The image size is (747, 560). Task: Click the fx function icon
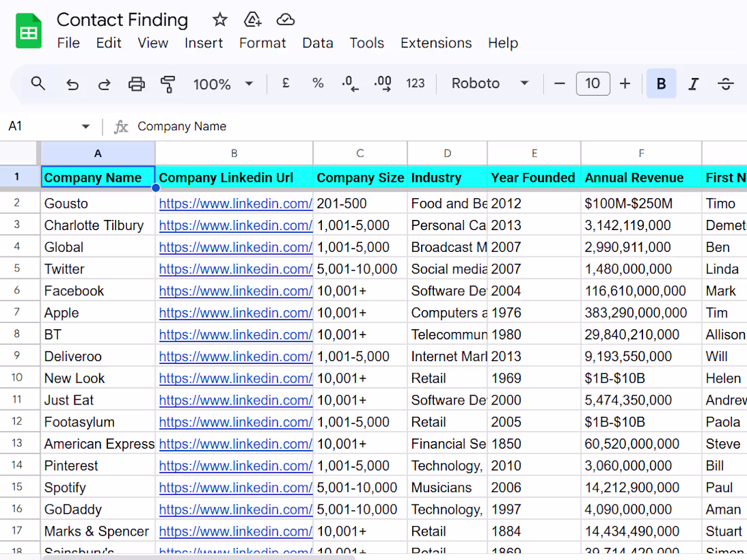pos(121,127)
